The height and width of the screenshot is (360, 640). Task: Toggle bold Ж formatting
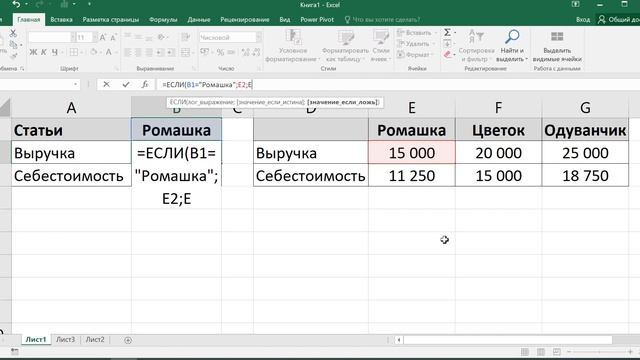point(33,52)
